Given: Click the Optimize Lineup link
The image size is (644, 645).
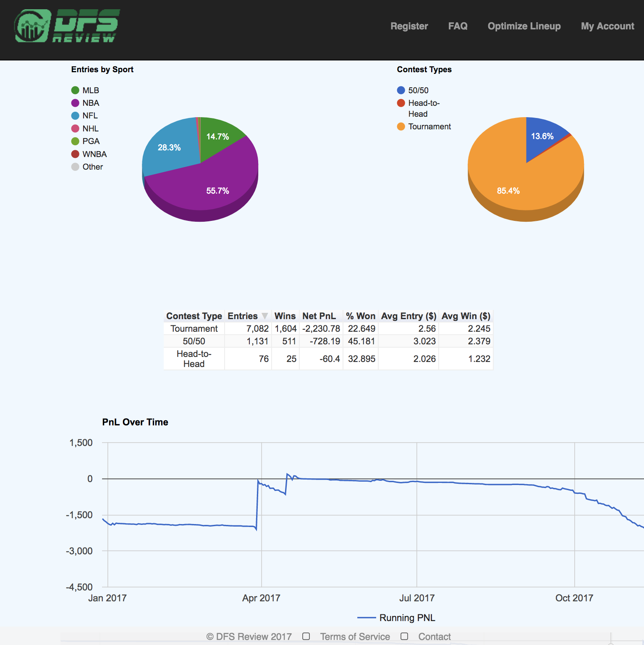Looking at the screenshot, I should tap(524, 26).
